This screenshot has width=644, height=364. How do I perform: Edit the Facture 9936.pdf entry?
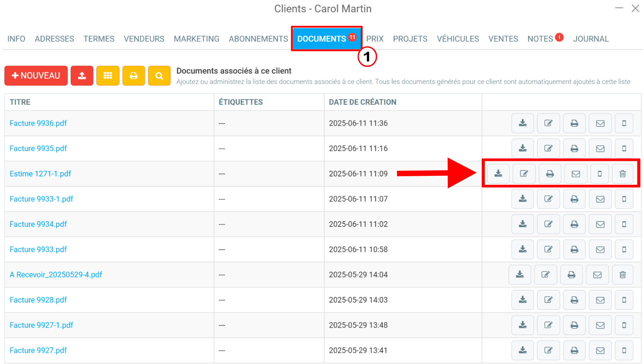pyautogui.click(x=549, y=123)
